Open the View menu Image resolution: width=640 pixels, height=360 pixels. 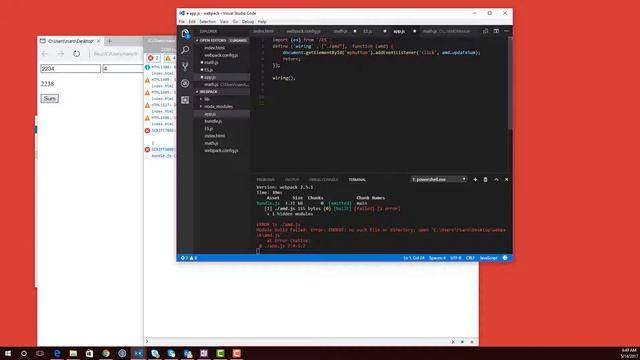click(224, 22)
